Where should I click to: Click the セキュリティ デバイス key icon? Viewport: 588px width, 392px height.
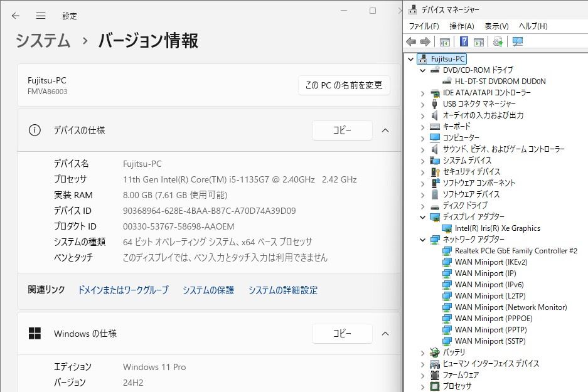click(435, 172)
